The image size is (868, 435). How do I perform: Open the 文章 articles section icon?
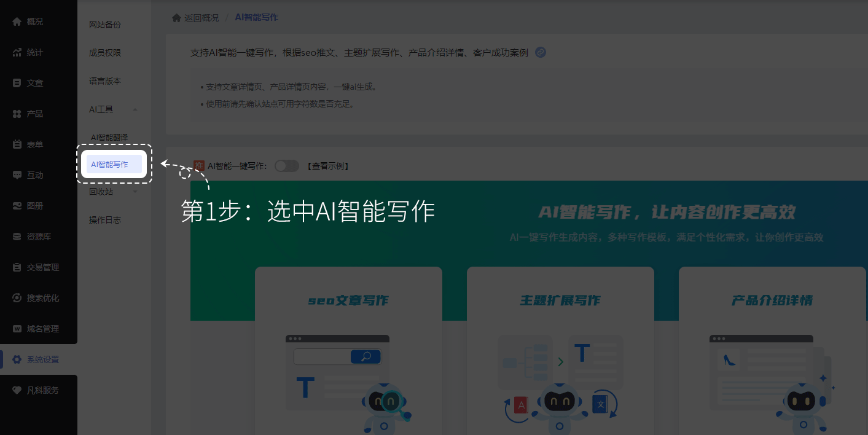coord(17,83)
